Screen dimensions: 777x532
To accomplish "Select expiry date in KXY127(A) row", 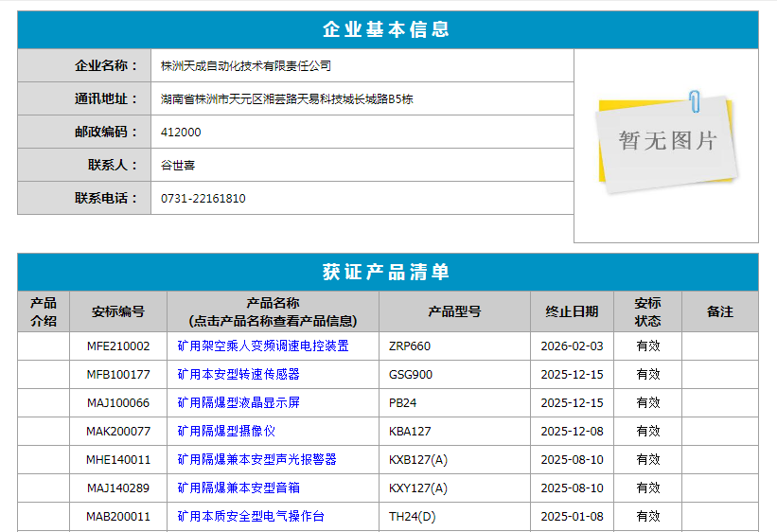I will [x=572, y=488].
